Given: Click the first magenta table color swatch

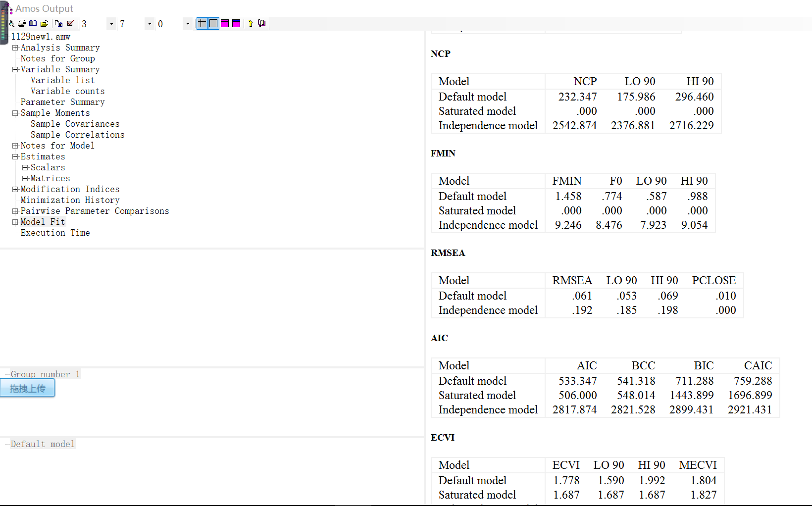Looking at the screenshot, I should coord(225,23).
